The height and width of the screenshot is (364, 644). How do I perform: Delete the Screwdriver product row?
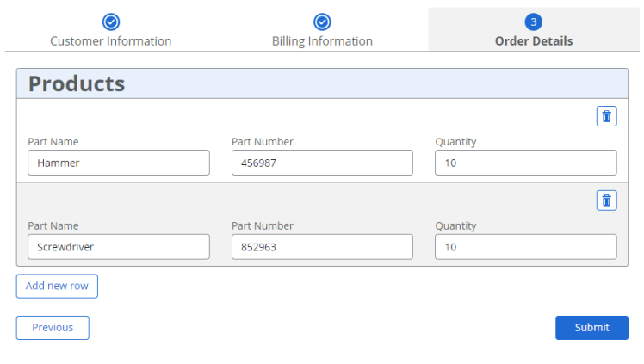tap(606, 201)
